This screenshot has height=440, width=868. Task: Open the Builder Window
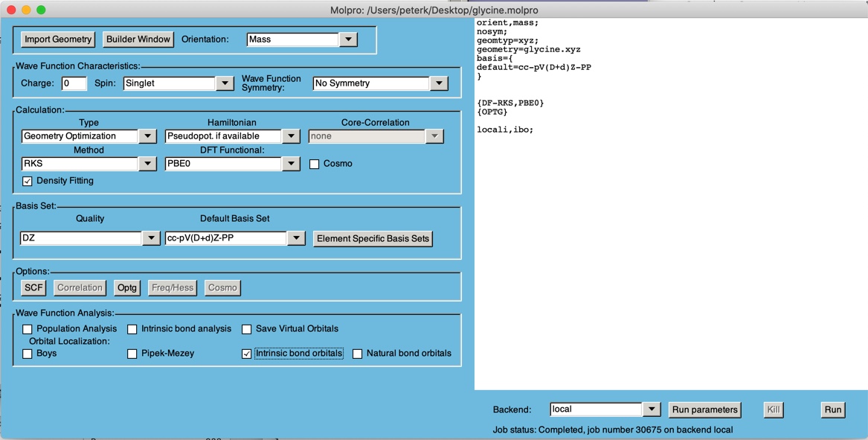(x=138, y=39)
